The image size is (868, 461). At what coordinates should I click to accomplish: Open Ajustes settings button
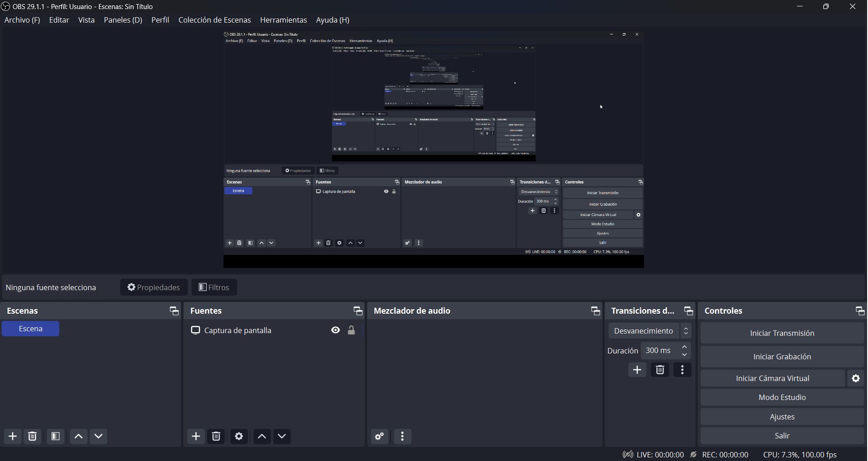tap(782, 417)
